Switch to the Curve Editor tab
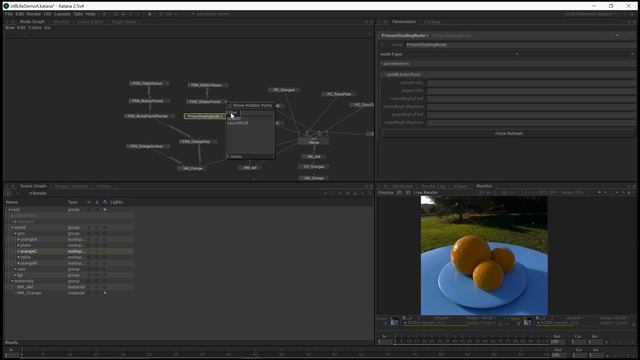The width and height of the screenshot is (640, 360). click(90, 22)
